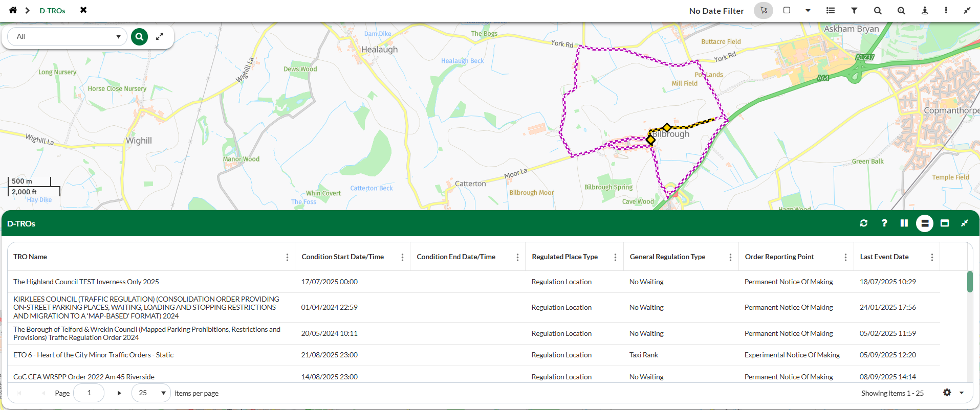This screenshot has width=980, height=410.
Task: Refresh the D-TROs table
Action: pyautogui.click(x=864, y=223)
